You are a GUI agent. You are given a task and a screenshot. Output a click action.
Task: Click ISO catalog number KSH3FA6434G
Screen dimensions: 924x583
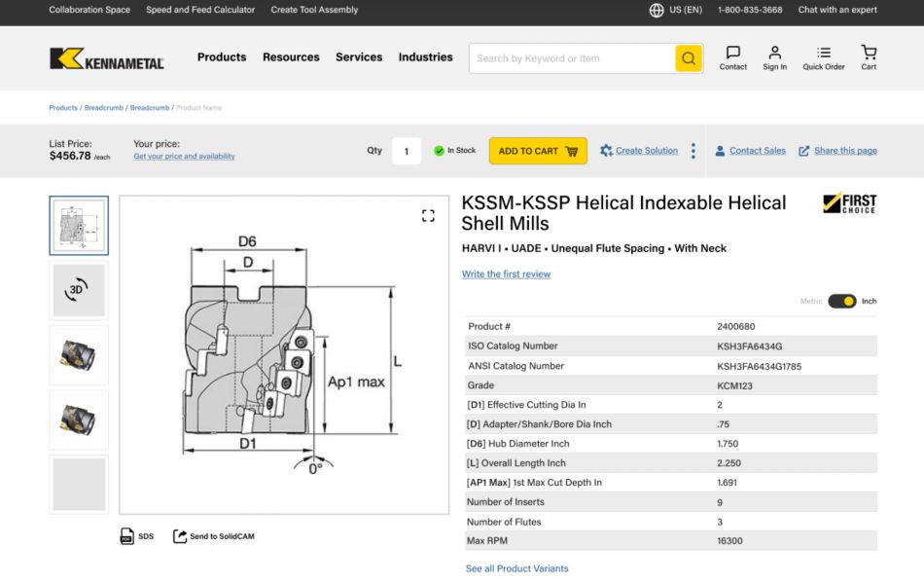[x=750, y=346]
